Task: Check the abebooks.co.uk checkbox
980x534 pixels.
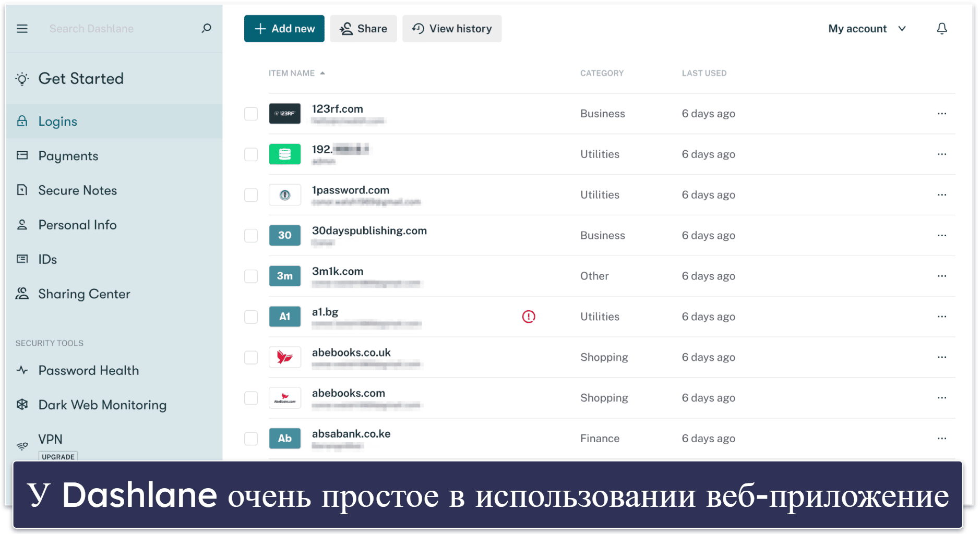Action: pyautogui.click(x=251, y=357)
